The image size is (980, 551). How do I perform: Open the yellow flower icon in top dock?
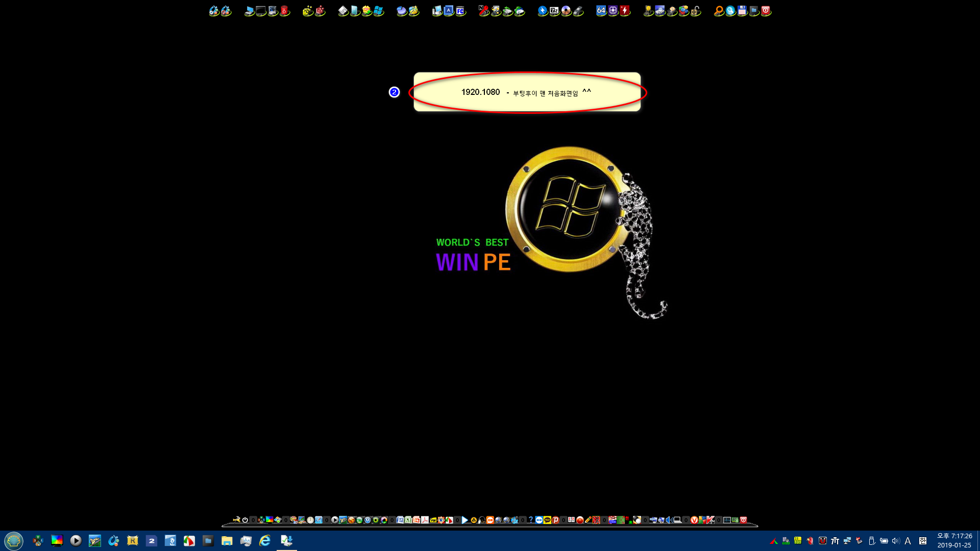(x=366, y=11)
